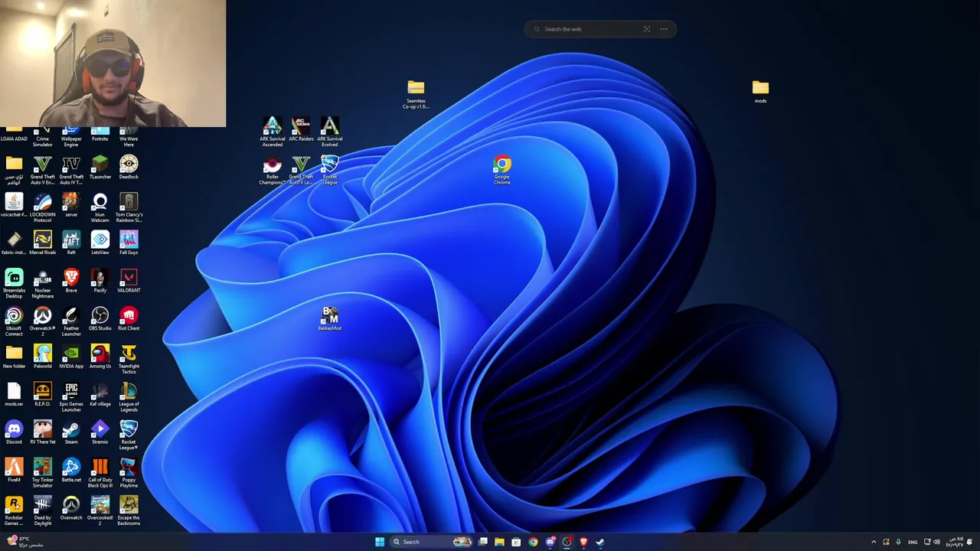Viewport: 980px width, 551px height.
Task: Select LOCKDOWN Protocol shortcut
Action: point(42,207)
